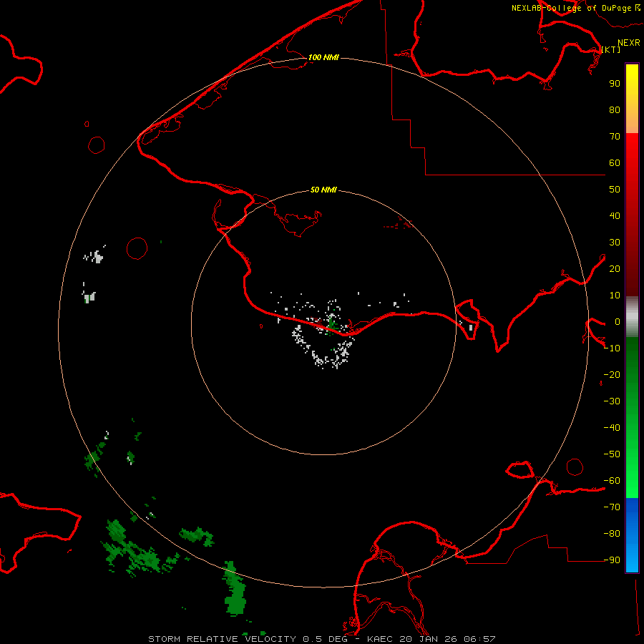Click the positive 90 value on velocity scale
The height and width of the screenshot is (644, 644).
point(615,84)
